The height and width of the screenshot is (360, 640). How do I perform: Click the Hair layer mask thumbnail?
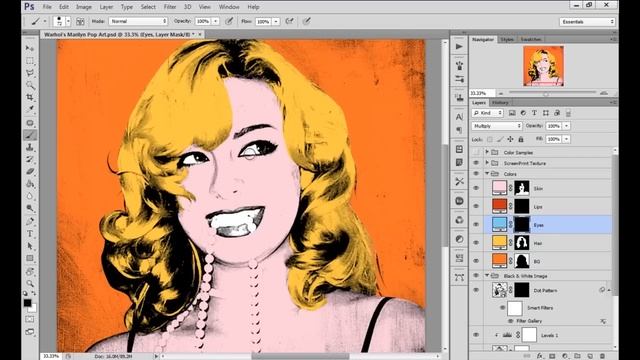pos(522,243)
